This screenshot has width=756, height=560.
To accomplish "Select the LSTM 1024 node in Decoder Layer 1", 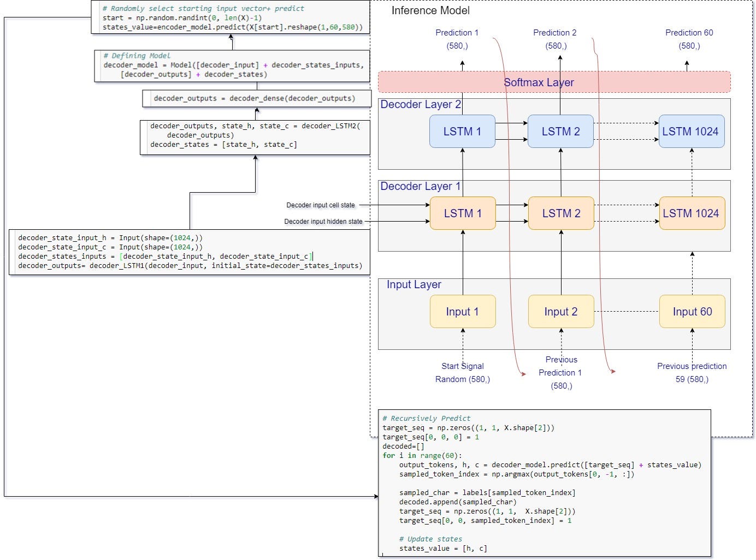I will (692, 213).
